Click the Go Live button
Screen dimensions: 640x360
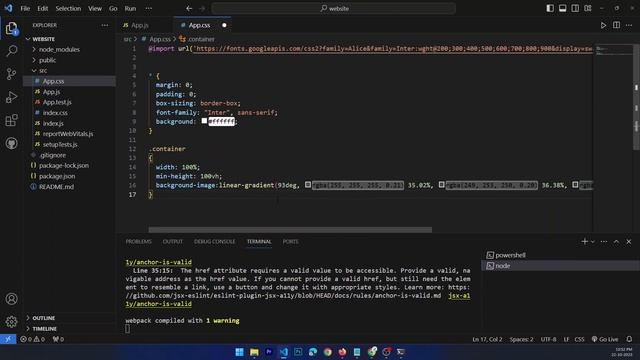[605, 339]
